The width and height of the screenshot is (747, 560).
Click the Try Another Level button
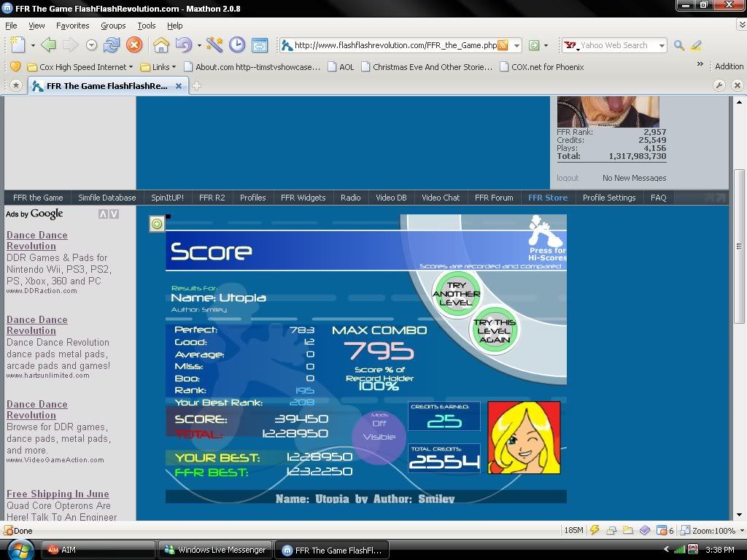click(456, 294)
